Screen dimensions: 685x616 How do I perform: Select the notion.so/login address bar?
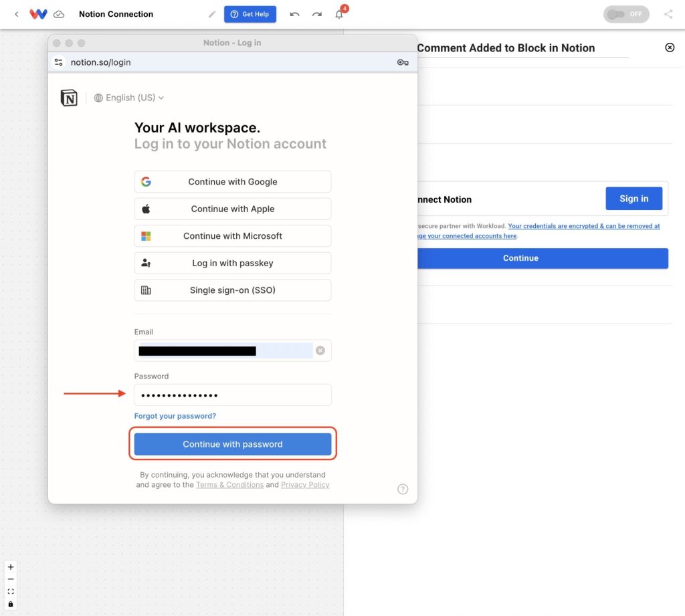(x=232, y=62)
